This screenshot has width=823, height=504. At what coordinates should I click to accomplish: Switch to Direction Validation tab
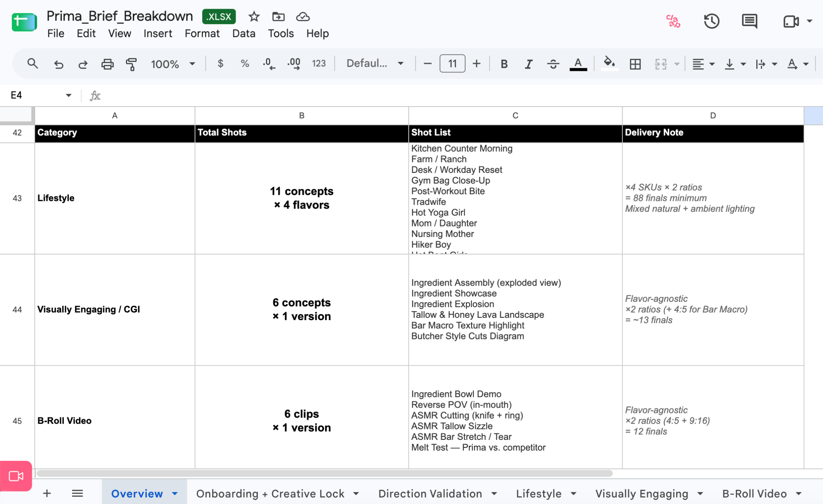(x=430, y=493)
